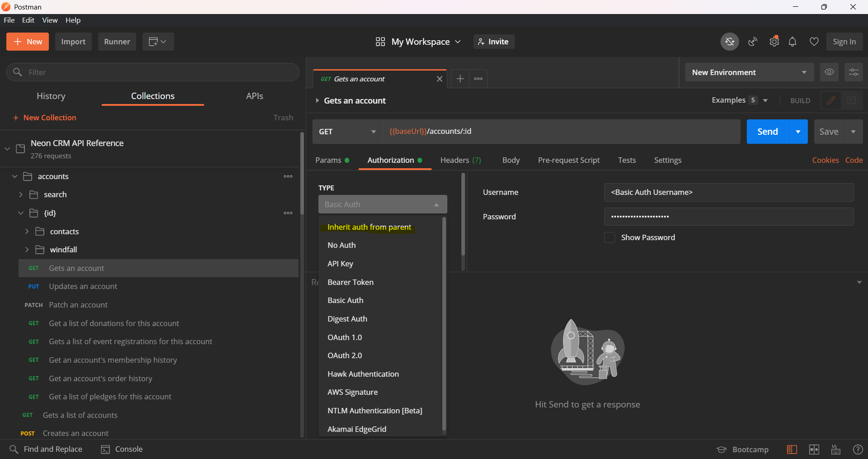
Task: Click the Find and Replace magnifier
Action: pos(14,449)
